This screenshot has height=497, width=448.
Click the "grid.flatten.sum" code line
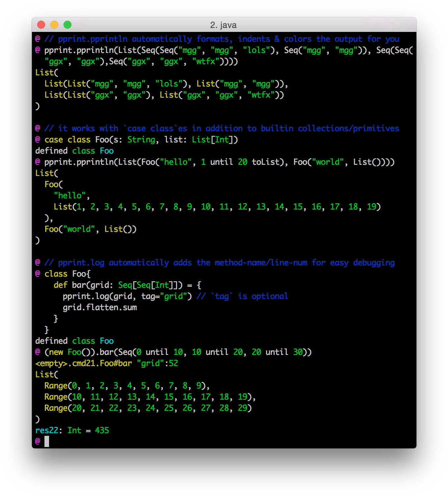click(x=100, y=307)
